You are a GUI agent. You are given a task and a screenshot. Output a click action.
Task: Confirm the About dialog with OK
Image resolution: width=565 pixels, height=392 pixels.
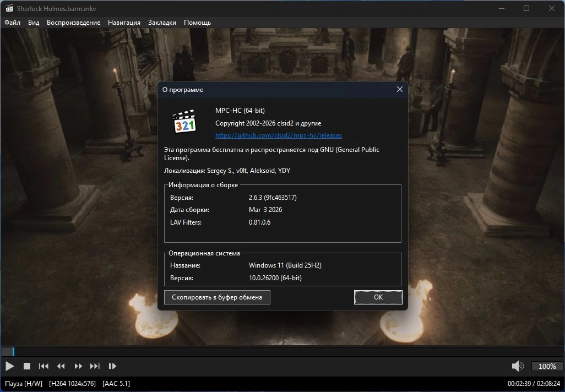point(378,297)
